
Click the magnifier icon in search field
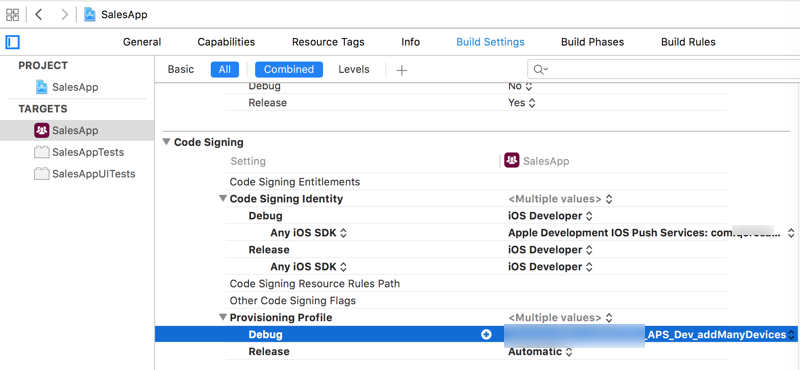point(540,69)
